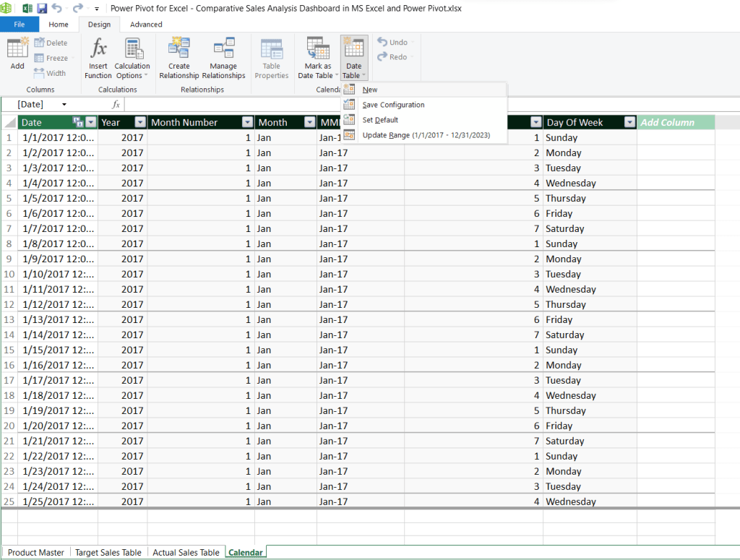Viewport: 740px width, 560px height.
Task: Expand the [Date] name box dropdown
Action: click(64, 104)
